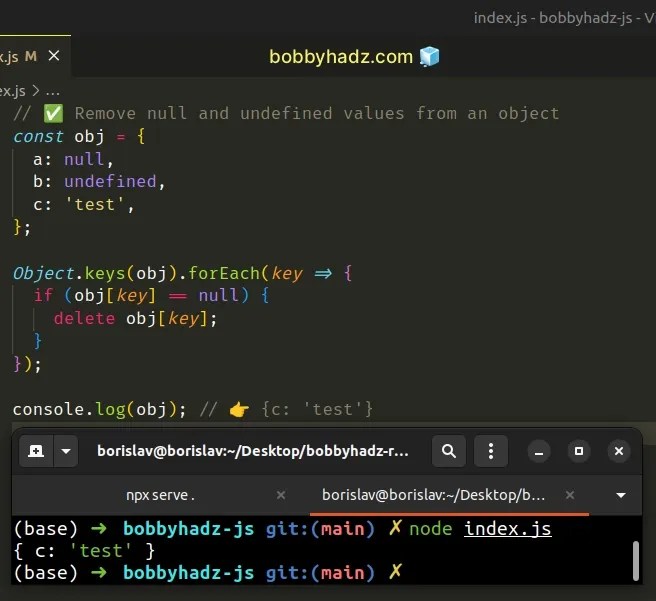Close the 'npx serve .' terminal tab
The width and height of the screenshot is (656, 601).
281,495
